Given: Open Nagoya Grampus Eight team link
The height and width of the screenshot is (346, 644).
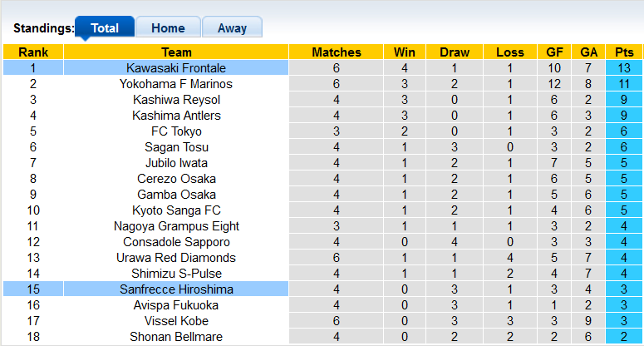Looking at the screenshot, I should [x=176, y=226].
